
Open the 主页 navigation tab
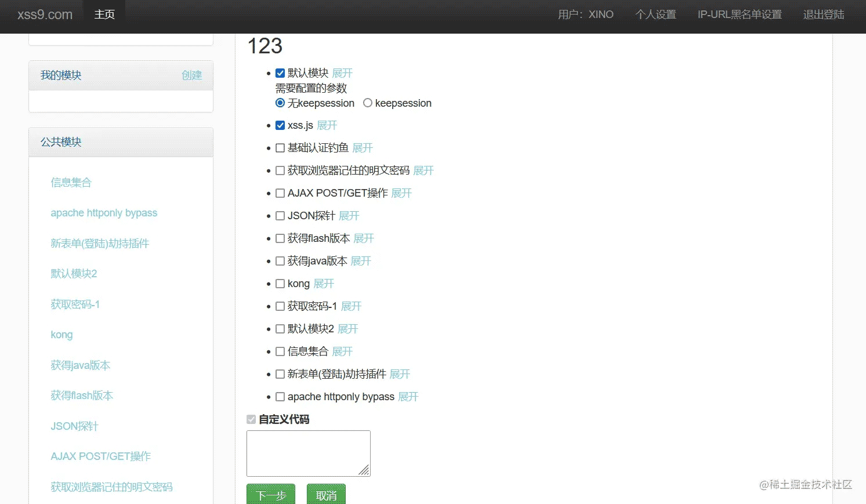pos(104,14)
